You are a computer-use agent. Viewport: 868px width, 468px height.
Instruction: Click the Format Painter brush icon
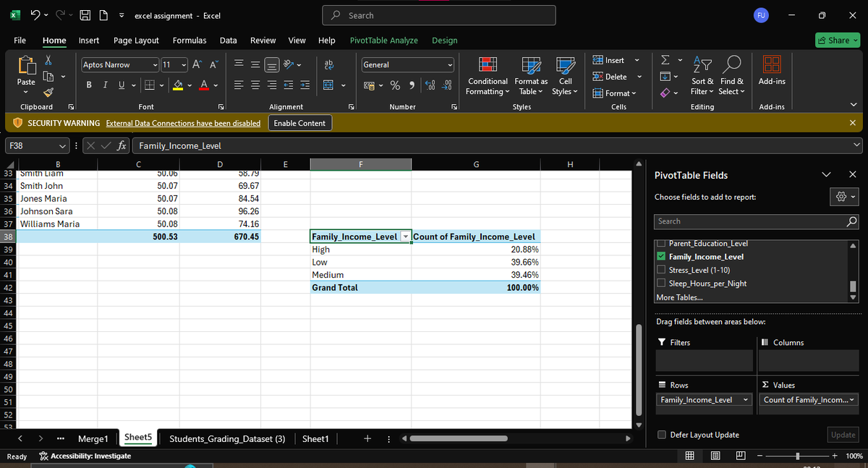click(48, 92)
